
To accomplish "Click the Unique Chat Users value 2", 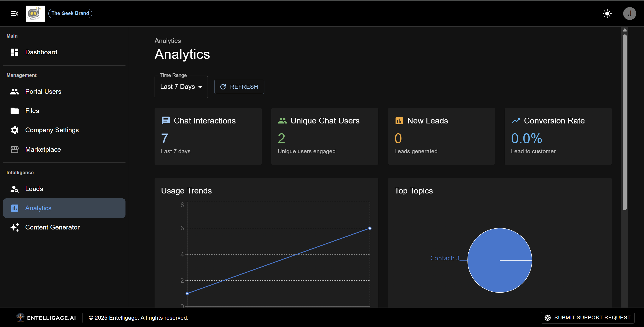I will (x=281, y=138).
